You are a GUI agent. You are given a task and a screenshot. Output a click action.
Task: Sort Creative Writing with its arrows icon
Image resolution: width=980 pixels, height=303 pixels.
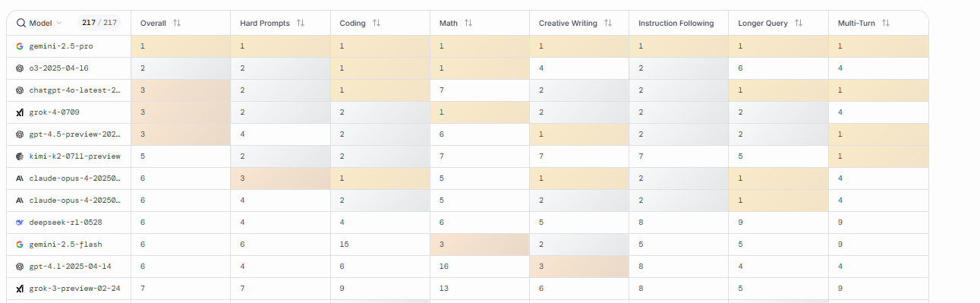[608, 23]
